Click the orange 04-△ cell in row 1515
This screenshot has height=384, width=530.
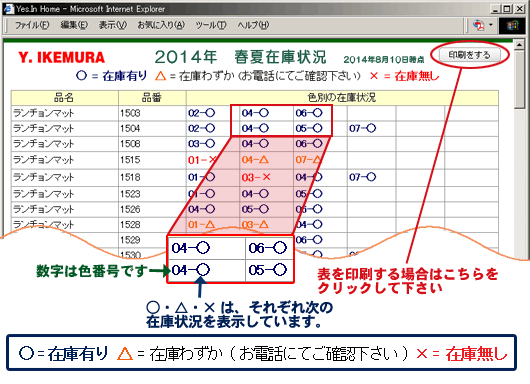click(255, 160)
